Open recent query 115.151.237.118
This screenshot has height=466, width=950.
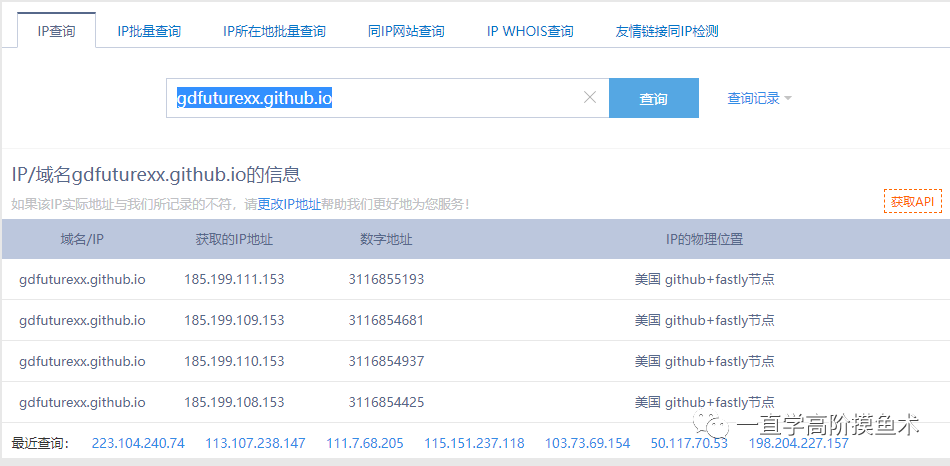474,443
